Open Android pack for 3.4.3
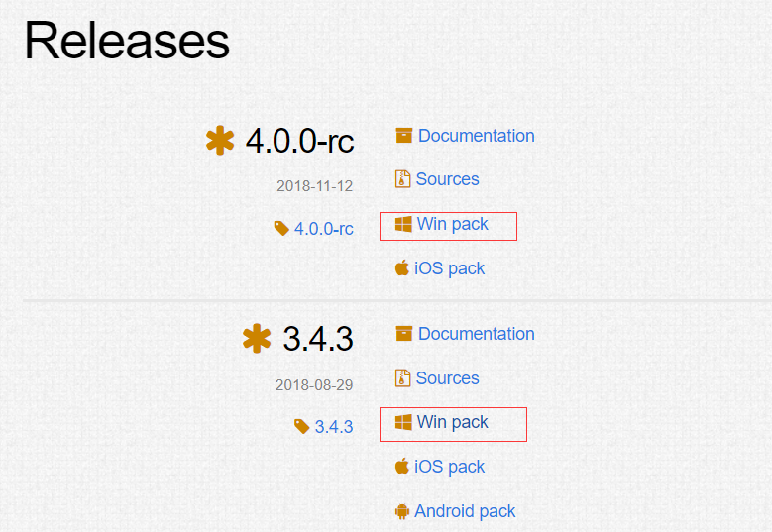The image size is (772, 532). 465,511
